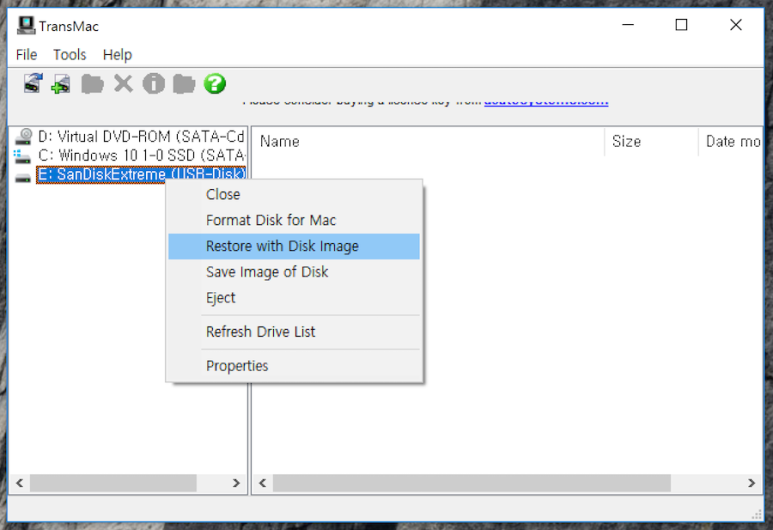This screenshot has height=530, width=773.
Task: Close the TransMac window
Action: (736, 25)
